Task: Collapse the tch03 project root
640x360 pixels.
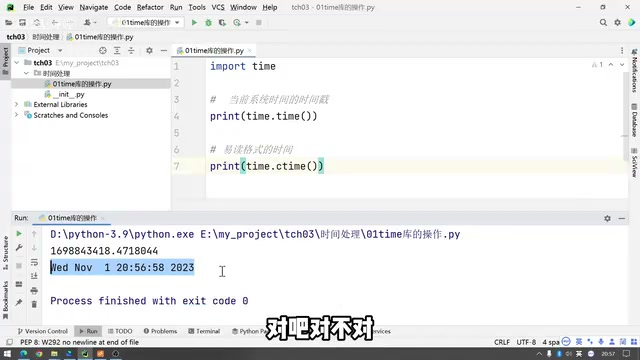Action: [x=17, y=62]
